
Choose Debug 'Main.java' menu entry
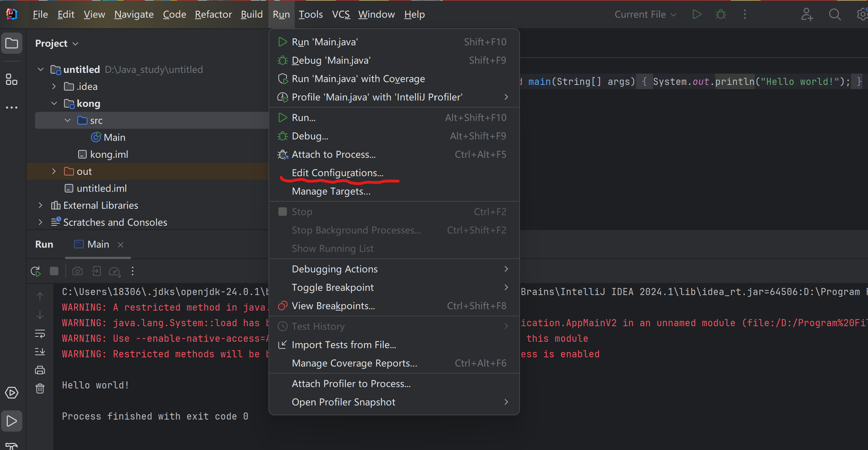tap(394, 60)
